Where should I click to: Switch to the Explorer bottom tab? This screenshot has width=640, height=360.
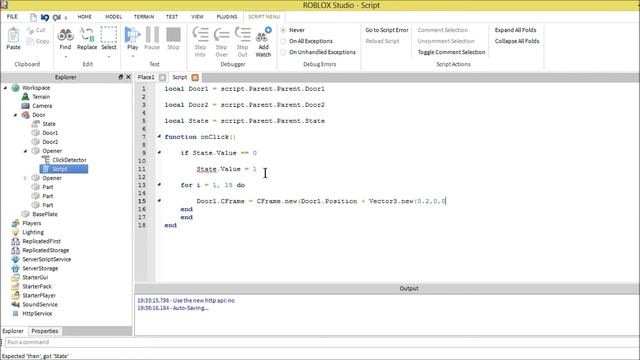tap(13, 331)
